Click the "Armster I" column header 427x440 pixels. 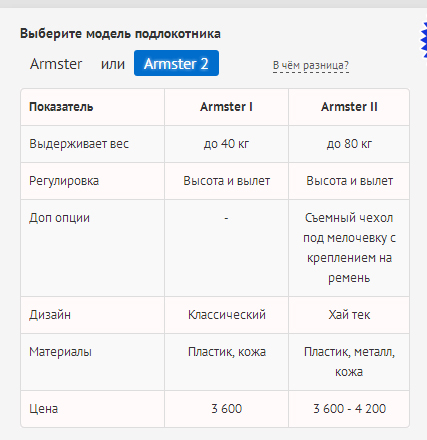(x=226, y=107)
